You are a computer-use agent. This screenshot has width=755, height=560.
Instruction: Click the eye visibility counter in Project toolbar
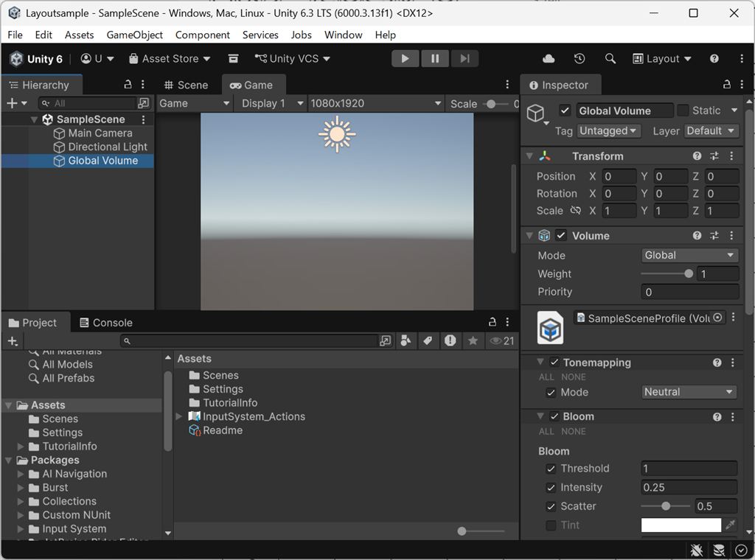pyautogui.click(x=496, y=340)
